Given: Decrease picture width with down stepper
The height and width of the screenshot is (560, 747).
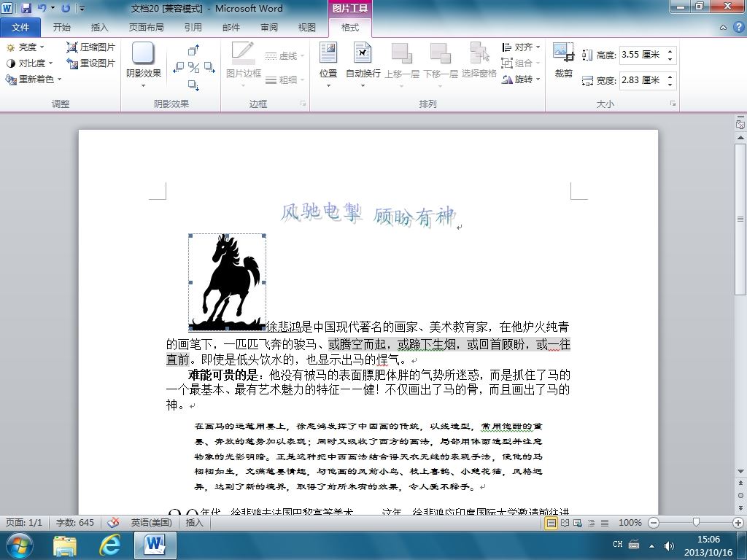Looking at the screenshot, I should coord(670,85).
